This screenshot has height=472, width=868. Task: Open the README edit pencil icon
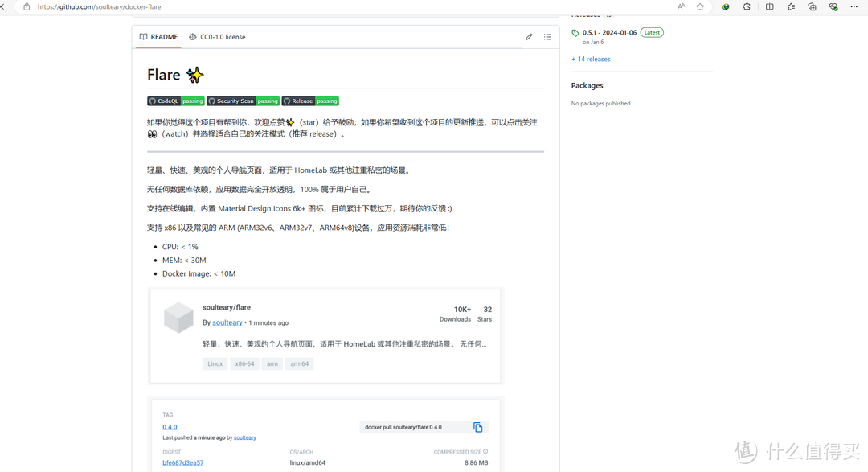point(529,36)
